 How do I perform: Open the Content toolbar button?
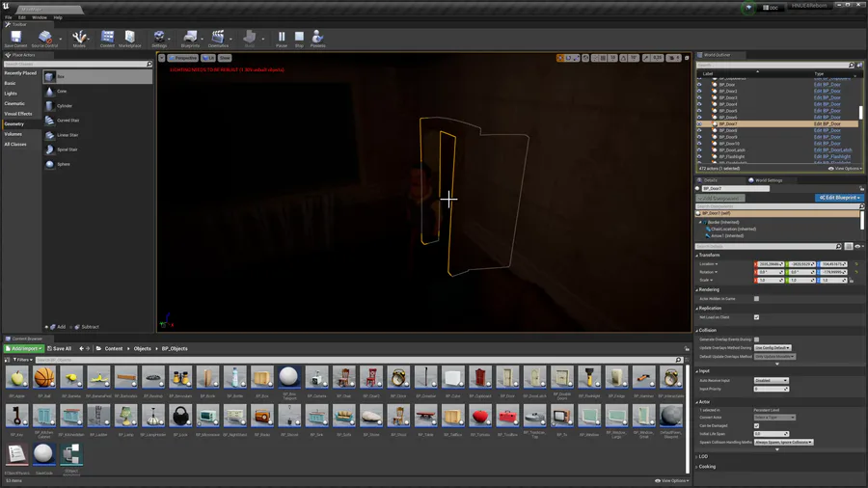pyautogui.click(x=107, y=38)
